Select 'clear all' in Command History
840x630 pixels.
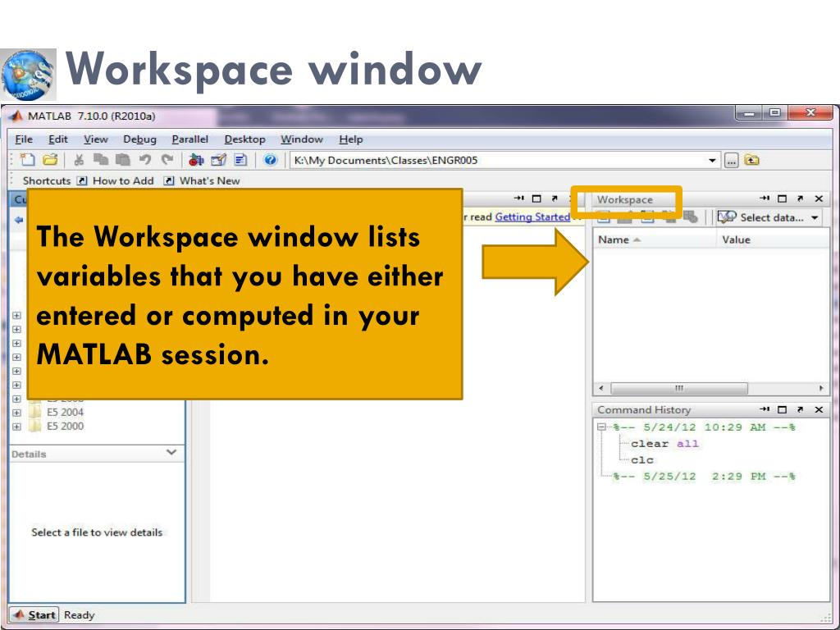664,444
